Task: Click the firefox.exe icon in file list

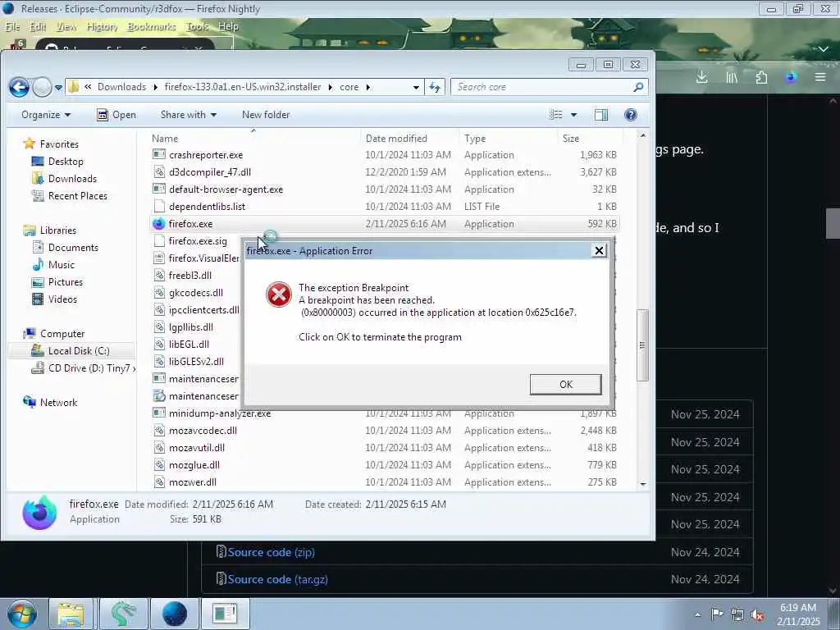Action: click(158, 224)
